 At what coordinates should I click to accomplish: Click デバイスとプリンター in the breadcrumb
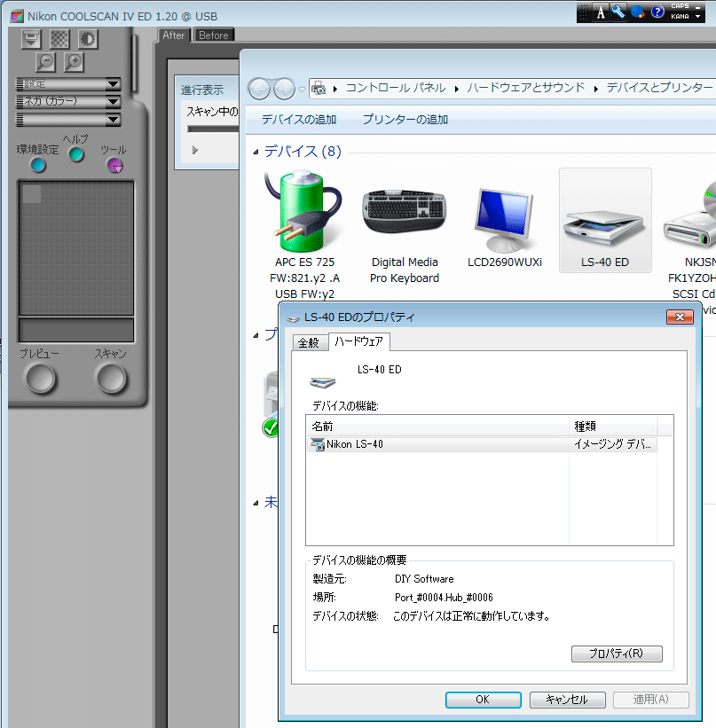(x=659, y=88)
